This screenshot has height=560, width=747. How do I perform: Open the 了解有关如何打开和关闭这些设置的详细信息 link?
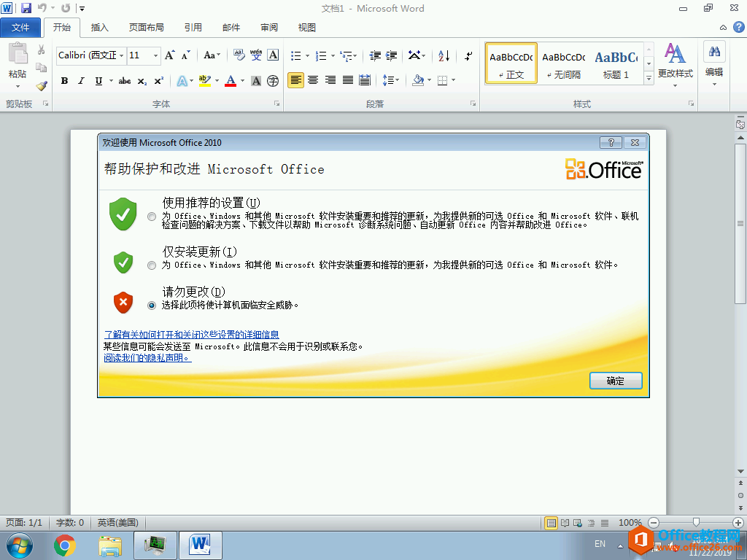192,335
